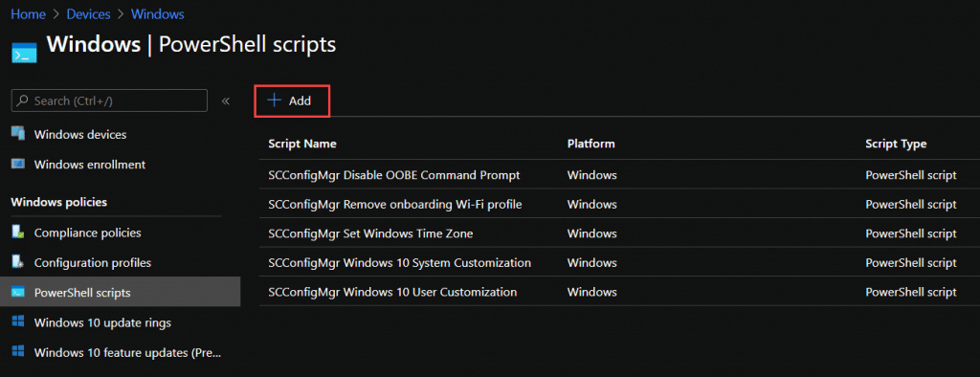This screenshot has width=980, height=377.
Task: Click the PowerShell page header icon
Action: click(24, 53)
